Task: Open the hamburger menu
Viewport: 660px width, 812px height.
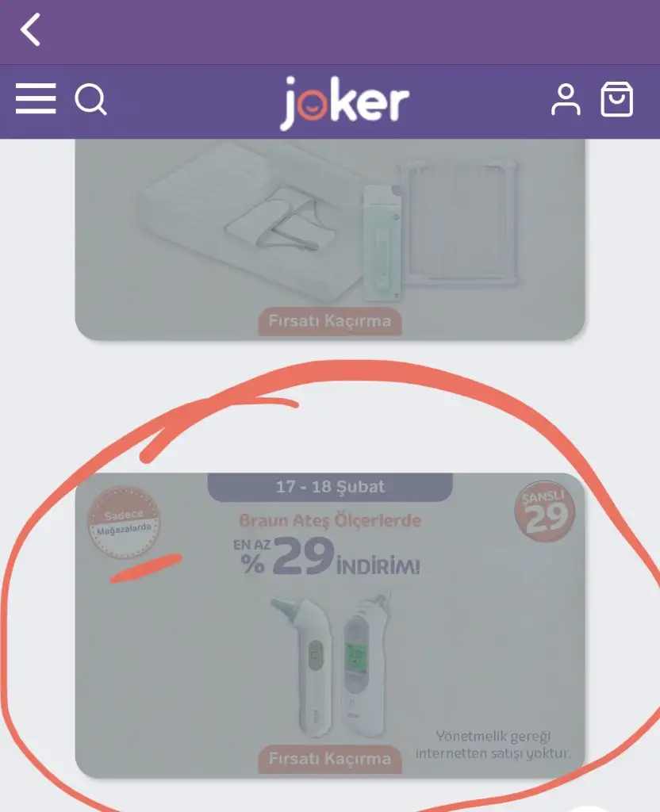Action: coord(36,98)
